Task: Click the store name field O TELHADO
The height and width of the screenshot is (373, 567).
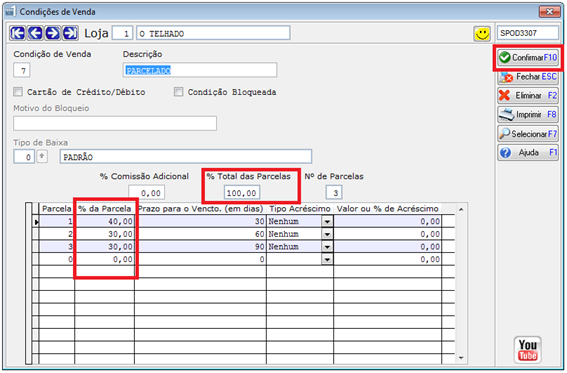Action: pos(213,33)
